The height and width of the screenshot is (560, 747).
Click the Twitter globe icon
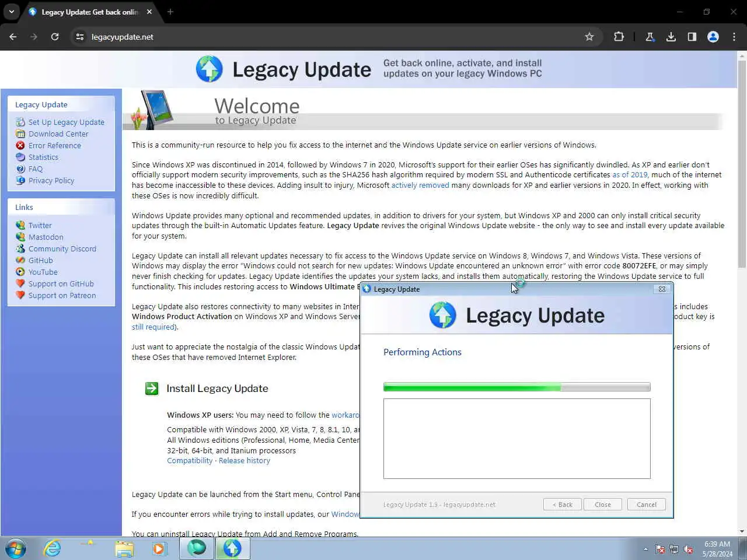pyautogui.click(x=20, y=225)
